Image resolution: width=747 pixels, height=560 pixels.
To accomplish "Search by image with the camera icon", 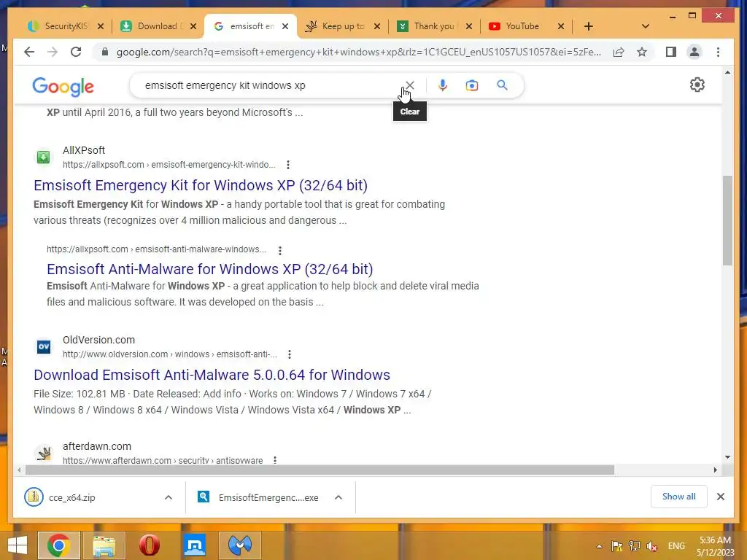I will (472, 85).
